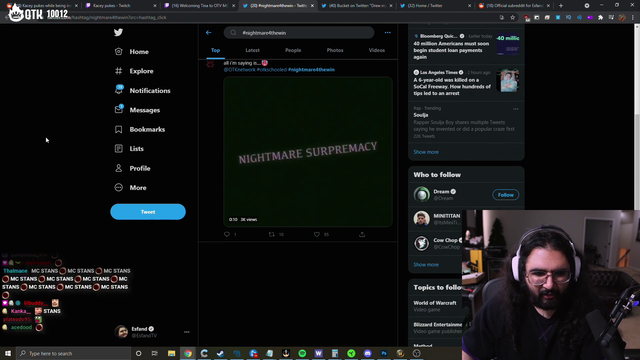Switch to the Home / Twitter tab
This screenshot has width=640, height=360.
coord(436,6)
